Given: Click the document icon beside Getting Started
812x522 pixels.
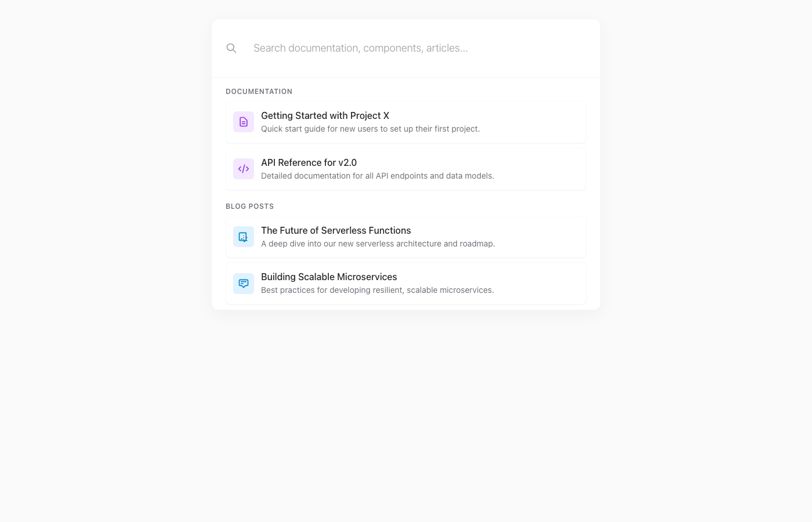Looking at the screenshot, I should pyautogui.click(x=244, y=122).
